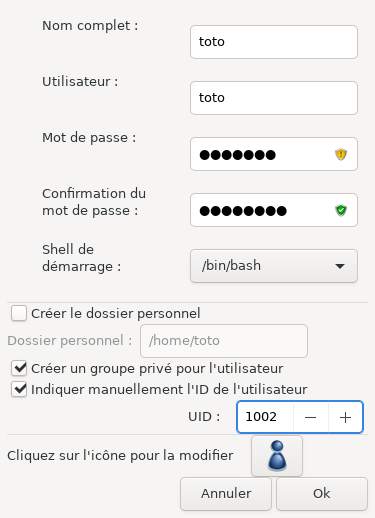Screen dimensions: 375x518
Task: Click the Dossier personnel /home/toto field
Action: 224,341
